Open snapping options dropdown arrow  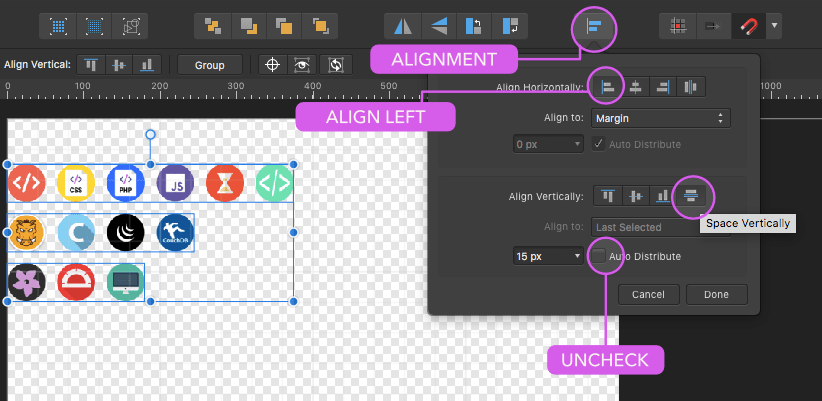click(x=774, y=27)
